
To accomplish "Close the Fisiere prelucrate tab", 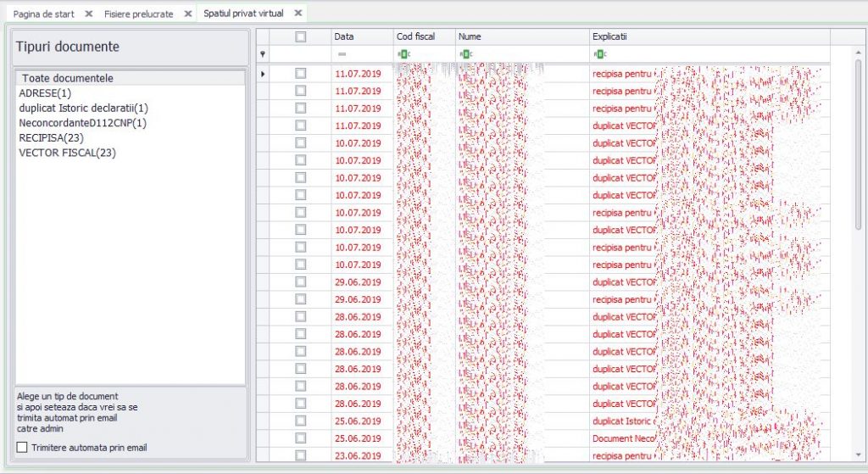I will tap(188, 14).
